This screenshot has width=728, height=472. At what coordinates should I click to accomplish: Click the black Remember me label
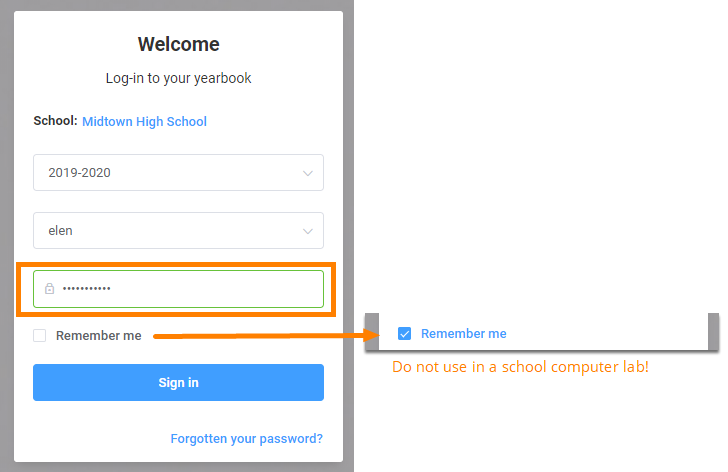[x=98, y=336]
